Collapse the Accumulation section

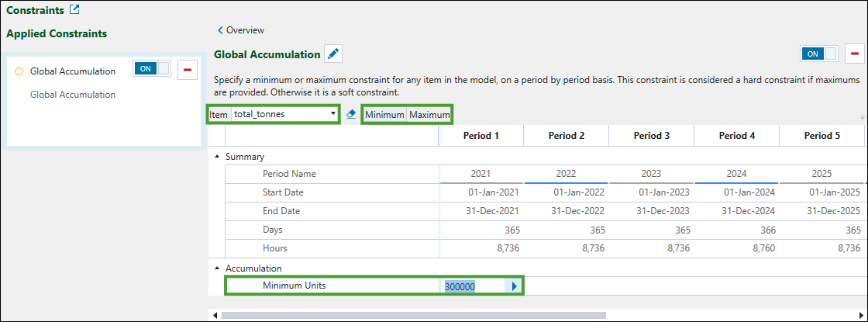[x=217, y=268]
